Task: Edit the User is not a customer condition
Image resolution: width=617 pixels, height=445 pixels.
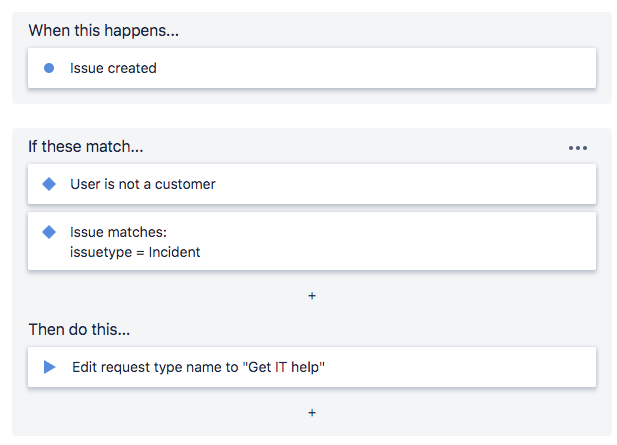Action: point(143,184)
